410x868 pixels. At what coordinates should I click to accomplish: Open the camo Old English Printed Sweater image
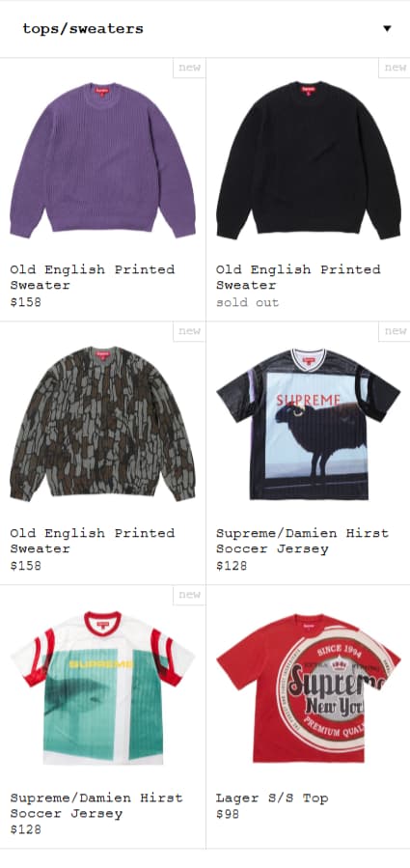click(x=103, y=424)
